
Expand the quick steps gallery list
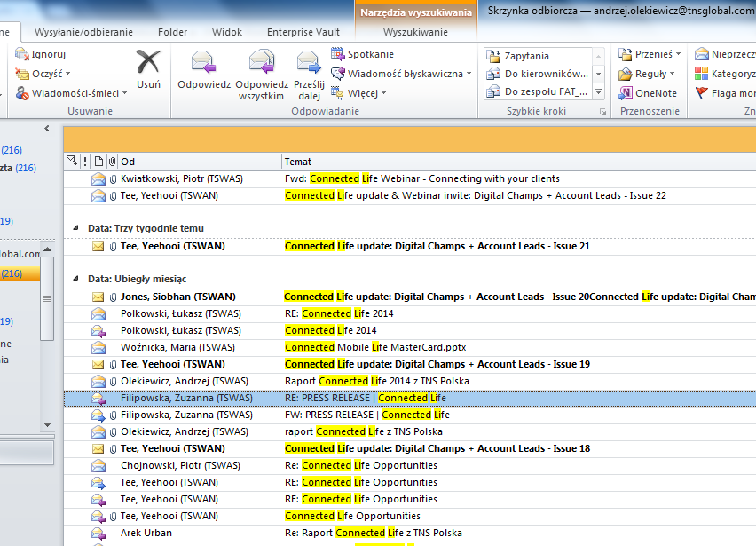598,91
